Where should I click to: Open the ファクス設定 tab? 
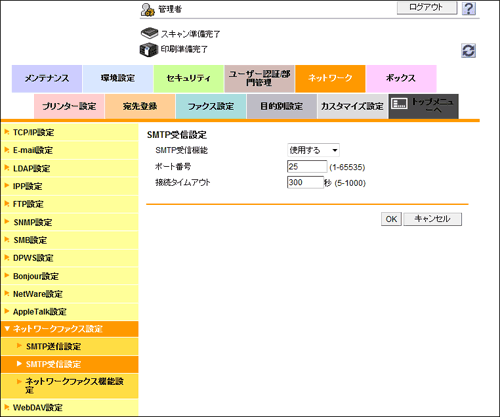[x=211, y=107]
